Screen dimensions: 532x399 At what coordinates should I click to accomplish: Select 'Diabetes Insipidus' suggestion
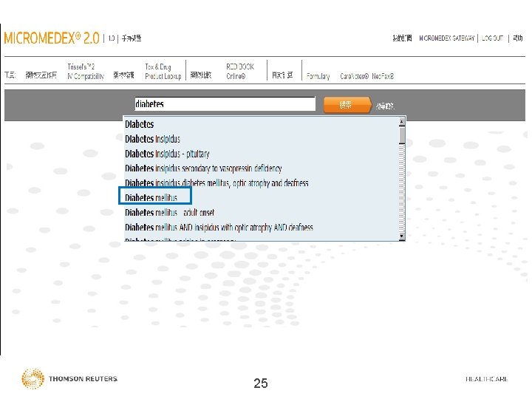[262, 139]
